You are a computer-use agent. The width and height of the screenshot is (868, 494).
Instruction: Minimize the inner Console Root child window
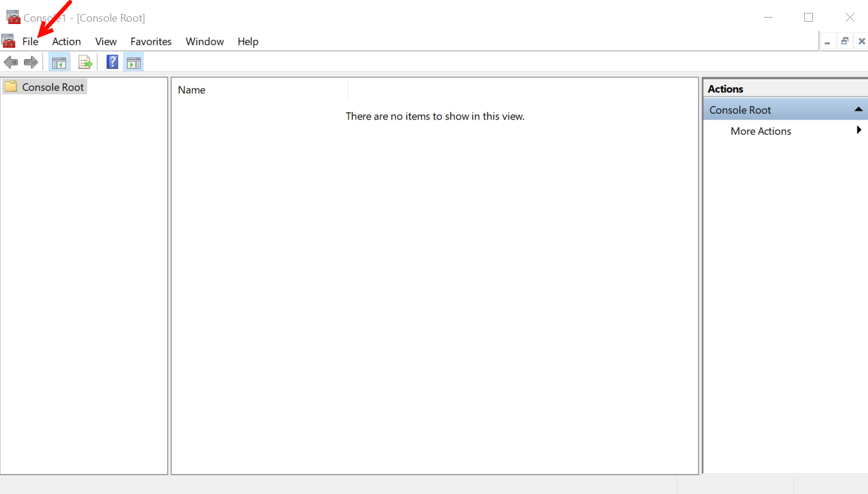click(x=827, y=41)
